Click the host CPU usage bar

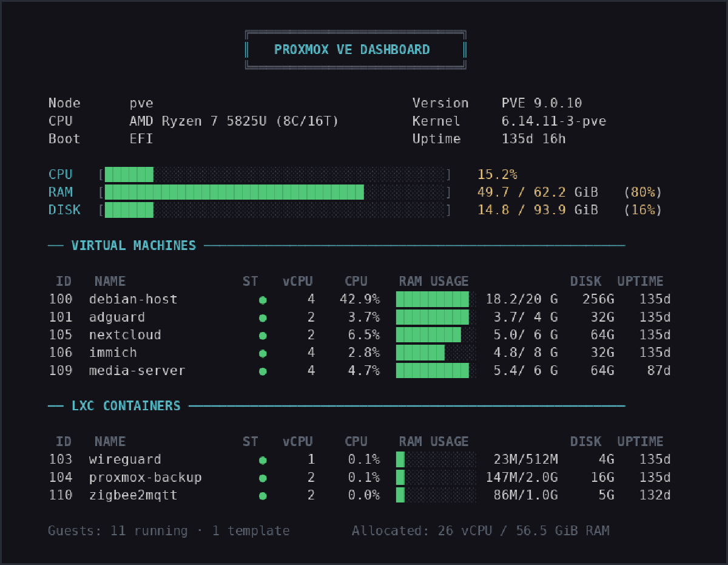pyautogui.click(x=275, y=175)
